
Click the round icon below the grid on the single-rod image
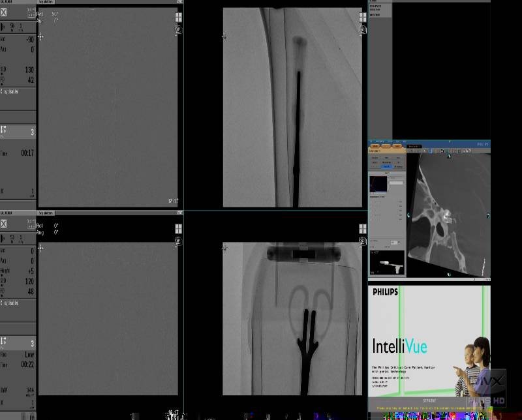[363, 30]
